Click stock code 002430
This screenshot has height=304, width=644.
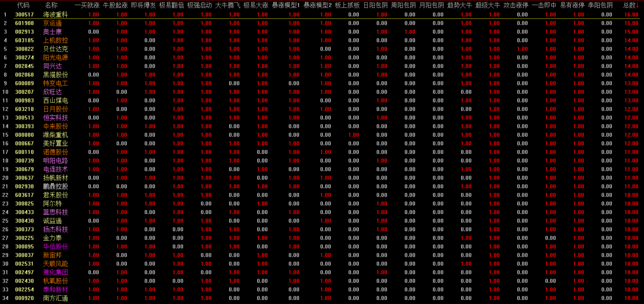click(24, 281)
